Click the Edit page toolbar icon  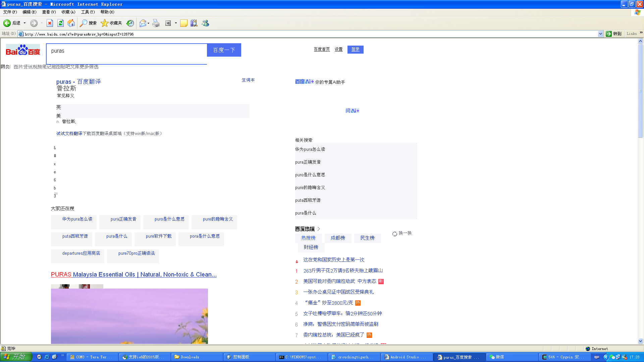pyautogui.click(x=168, y=23)
